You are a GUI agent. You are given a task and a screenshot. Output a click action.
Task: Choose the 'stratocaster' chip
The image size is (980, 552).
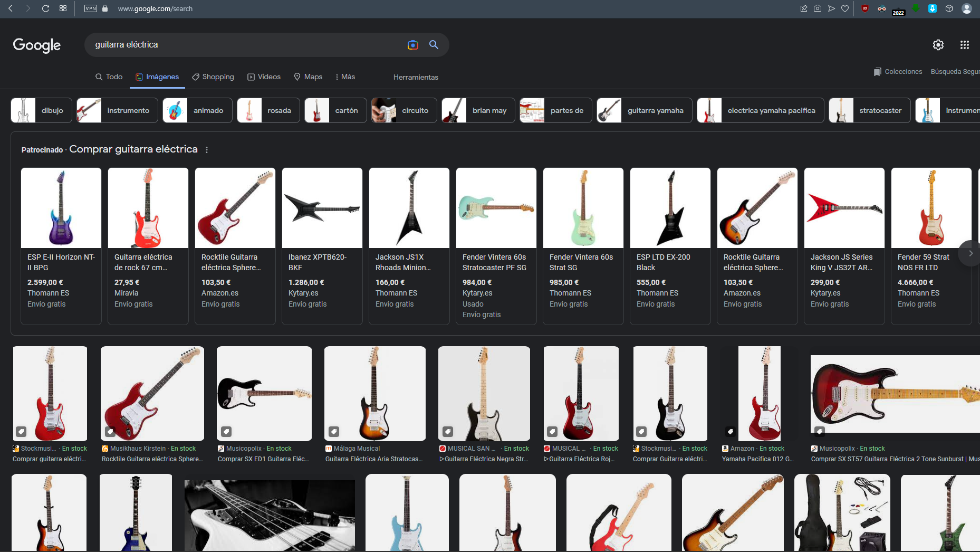point(870,110)
